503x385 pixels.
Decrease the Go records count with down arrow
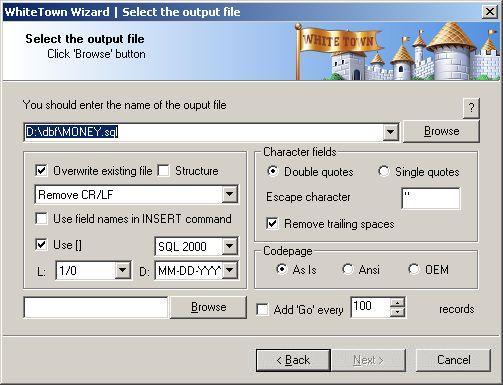click(x=397, y=312)
